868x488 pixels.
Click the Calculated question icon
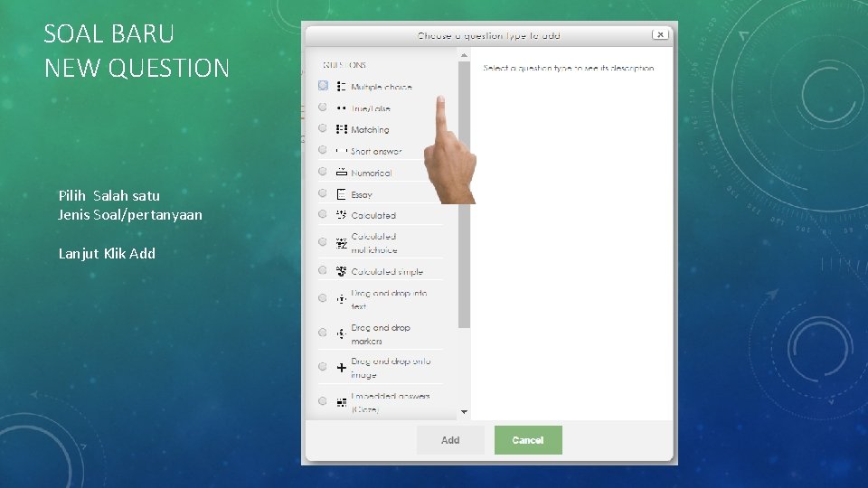pyautogui.click(x=342, y=215)
